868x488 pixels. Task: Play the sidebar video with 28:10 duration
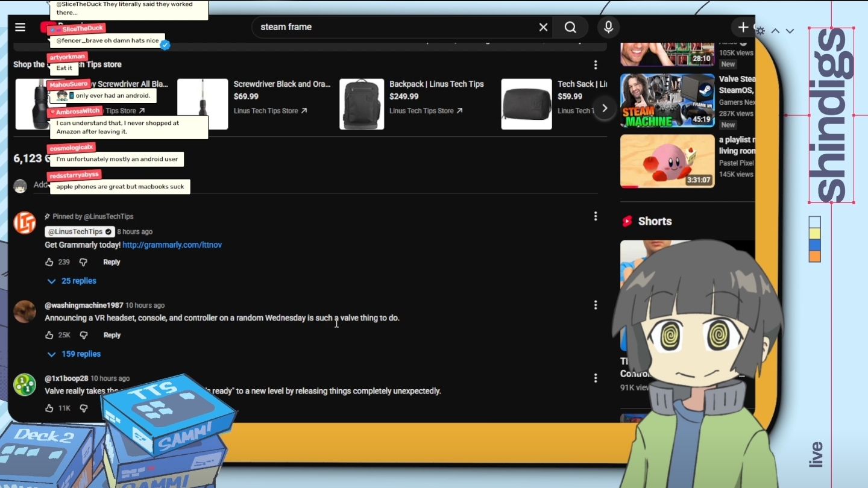[667, 54]
